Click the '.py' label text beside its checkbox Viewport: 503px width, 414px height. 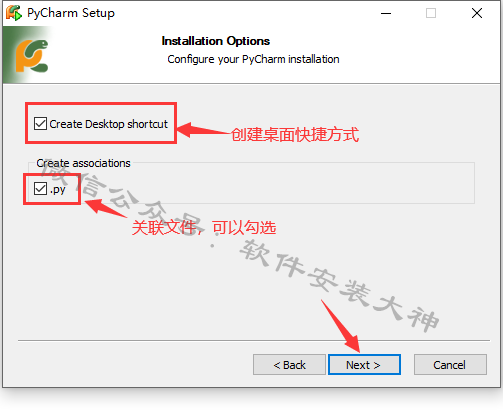tap(57, 189)
